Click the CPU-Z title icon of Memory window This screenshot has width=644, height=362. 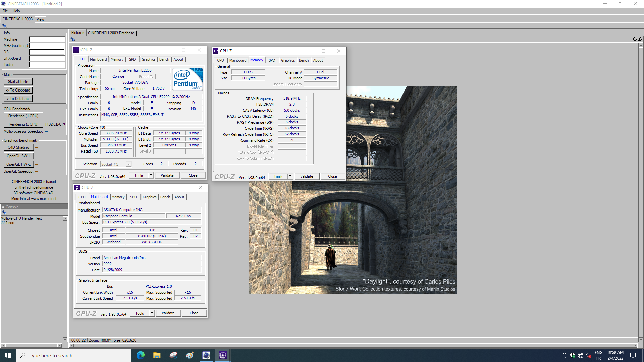pos(216,51)
